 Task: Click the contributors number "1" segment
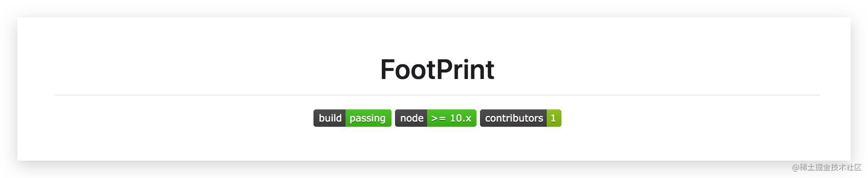point(554,118)
